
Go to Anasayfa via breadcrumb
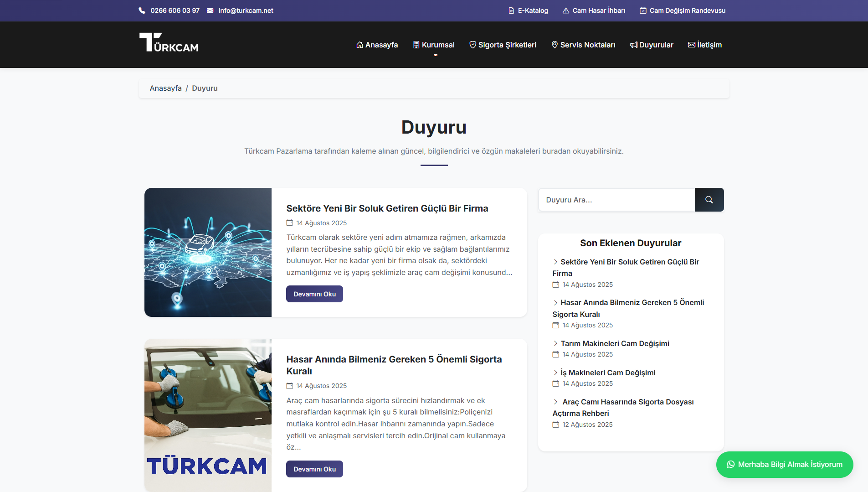[x=165, y=88]
